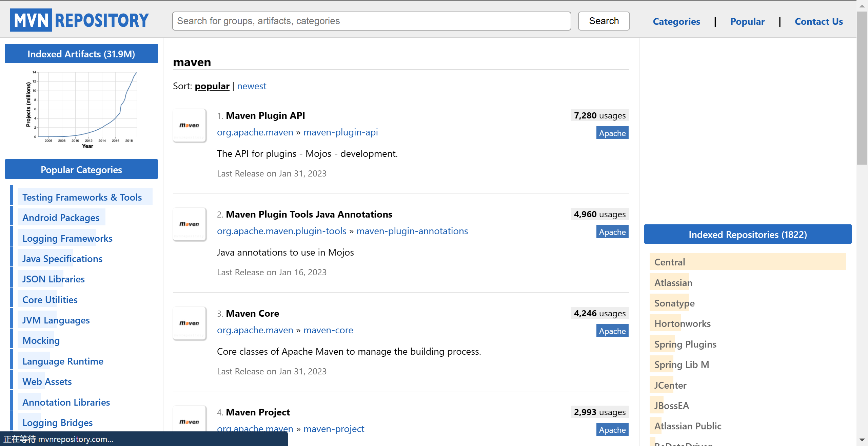868x446 pixels.
Task: Click the Maven Core logo thumbnail
Action: pos(190,323)
